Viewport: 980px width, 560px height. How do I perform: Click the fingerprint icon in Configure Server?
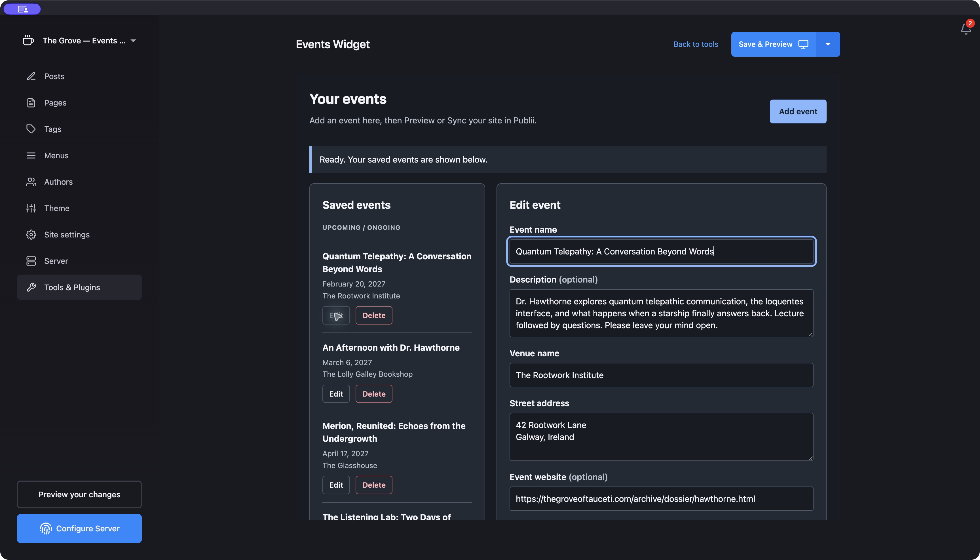click(x=46, y=529)
